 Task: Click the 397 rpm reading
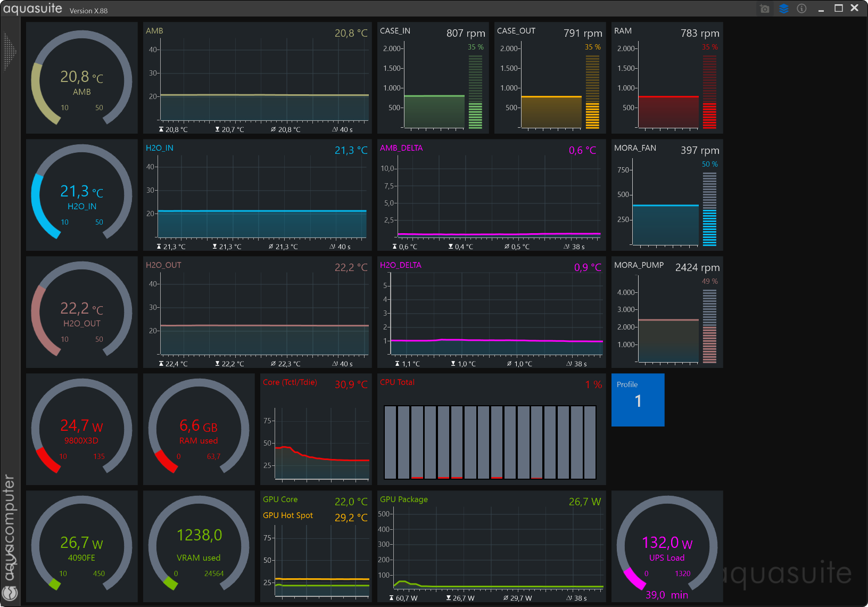click(x=700, y=150)
